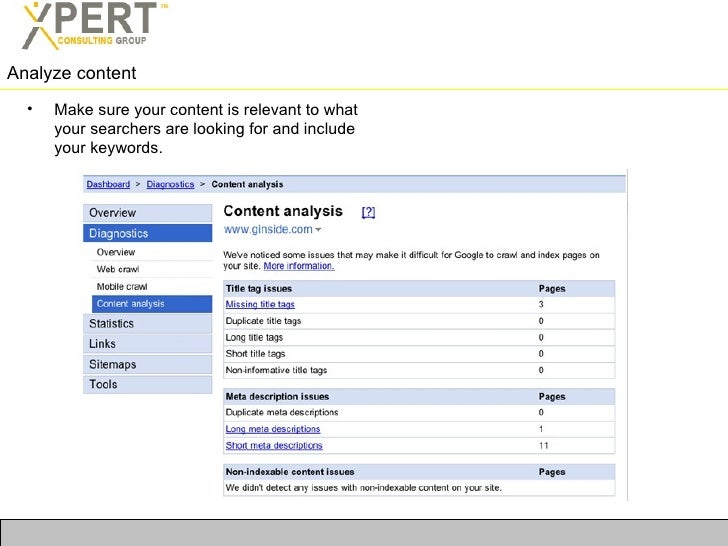
Task: Open the Web crawl sub-item
Action: coord(117,269)
